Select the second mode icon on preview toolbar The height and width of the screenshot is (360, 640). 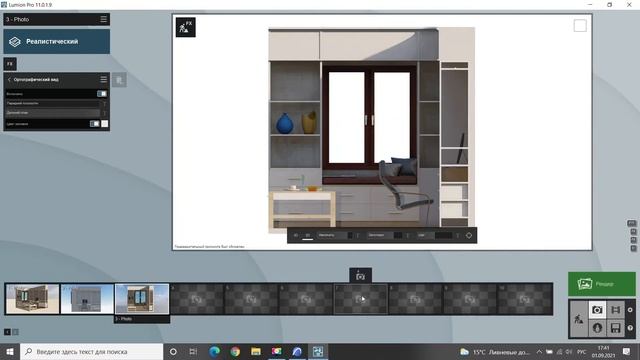(308, 235)
